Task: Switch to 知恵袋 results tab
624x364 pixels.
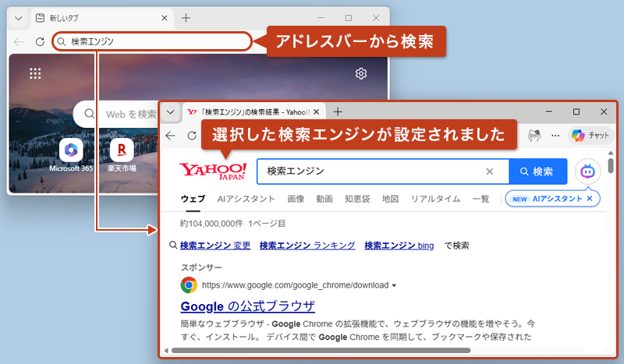Action: pos(357,199)
